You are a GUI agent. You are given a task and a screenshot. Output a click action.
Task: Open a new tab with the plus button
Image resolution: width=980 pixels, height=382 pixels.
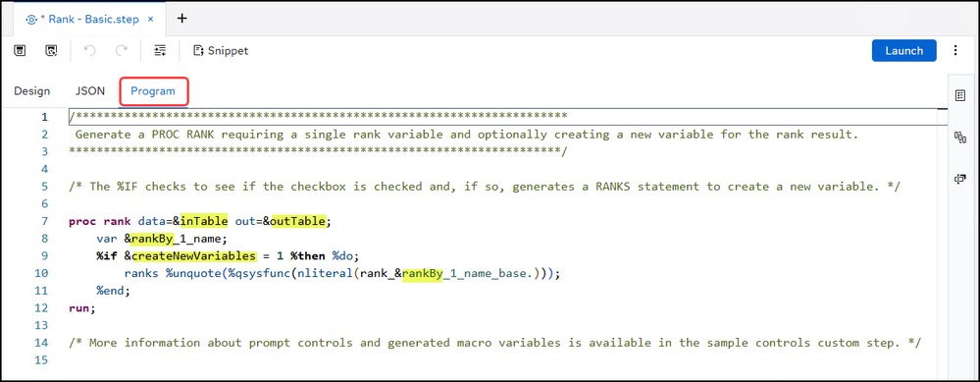coord(181,18)
